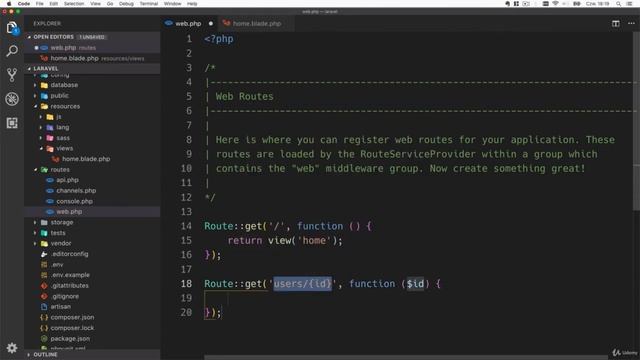Open package.json in the file tree
Image resolution: width=640 pixels, height=360 pixels.
click(70, 338)
